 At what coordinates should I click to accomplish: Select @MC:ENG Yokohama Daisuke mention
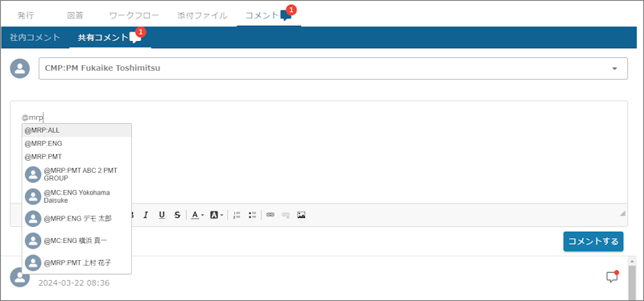76,196
